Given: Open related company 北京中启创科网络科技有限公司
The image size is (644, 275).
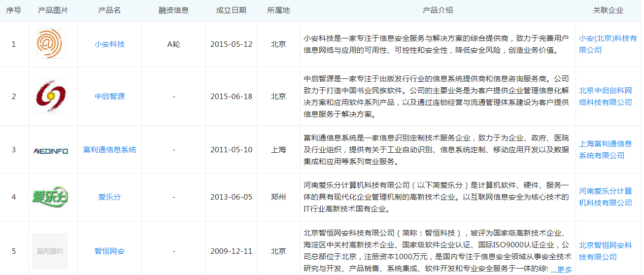Looking at the screenshot, I should pyautogui.click(x=606, y=96).
